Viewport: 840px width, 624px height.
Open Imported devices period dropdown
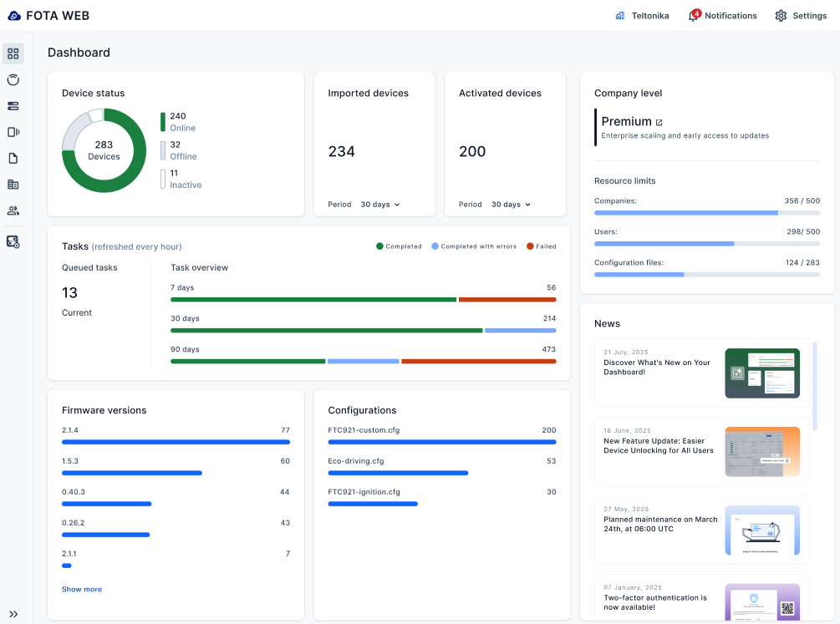click(x=380, y=205)
